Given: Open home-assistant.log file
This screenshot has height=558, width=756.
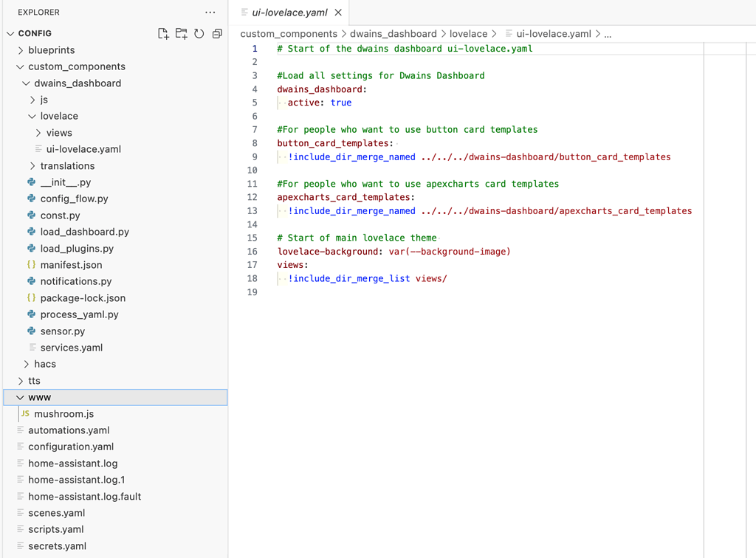Looking at the screenshot, I should [73, 464].
